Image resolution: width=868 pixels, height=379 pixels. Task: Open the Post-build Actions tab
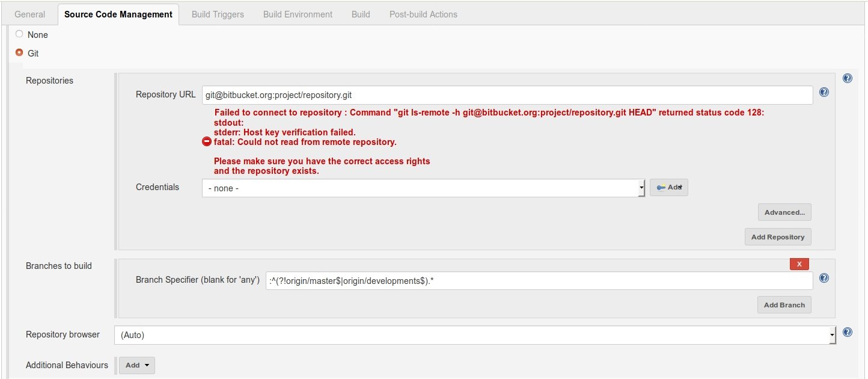tap(423, 14)
